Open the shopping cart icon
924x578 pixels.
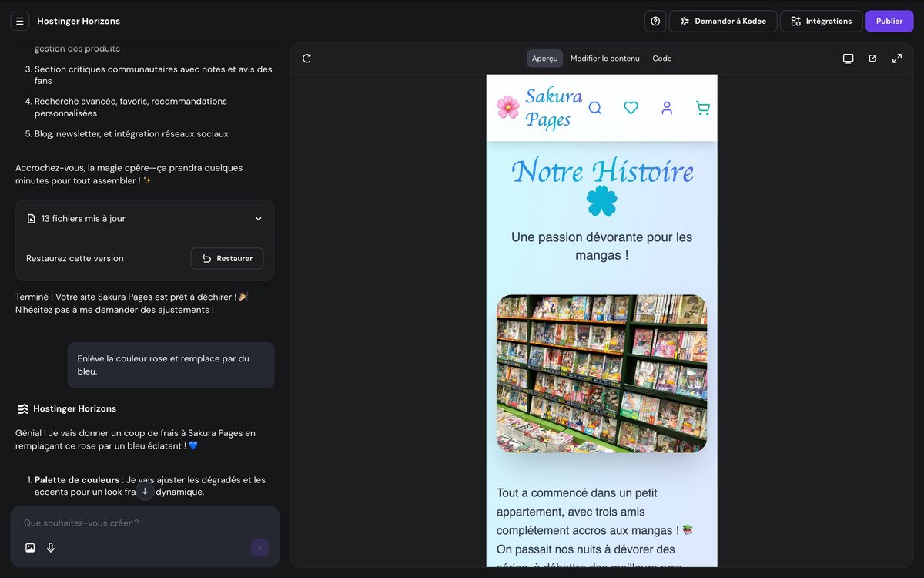coord(702,108)
